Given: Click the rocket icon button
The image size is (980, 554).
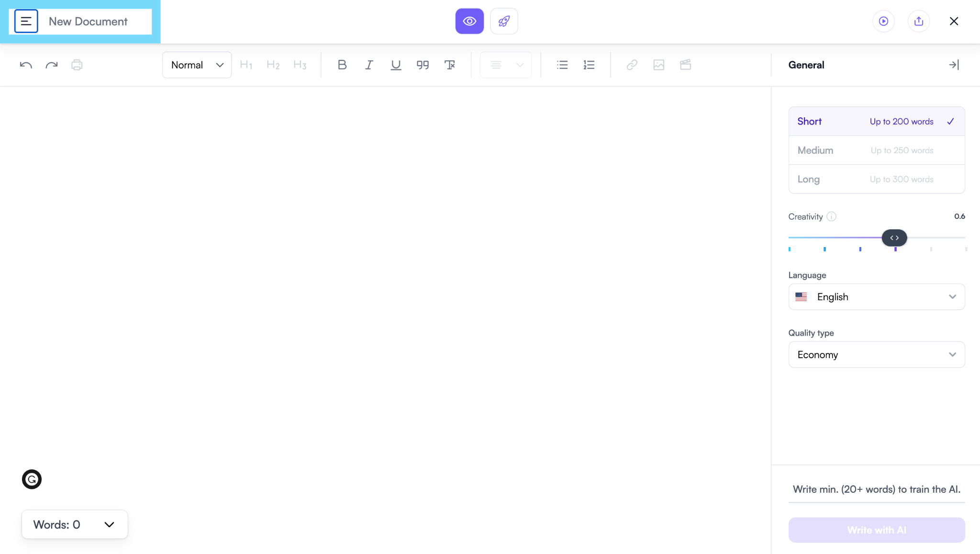Looking at the screenshot, I should [504, 21].
